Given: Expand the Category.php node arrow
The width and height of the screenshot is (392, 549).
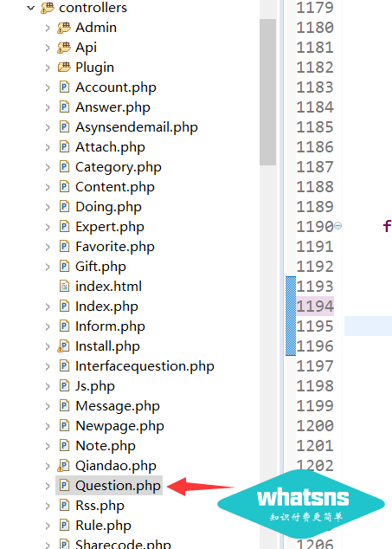Looking at the screenshot, I should tap(48, 167).
